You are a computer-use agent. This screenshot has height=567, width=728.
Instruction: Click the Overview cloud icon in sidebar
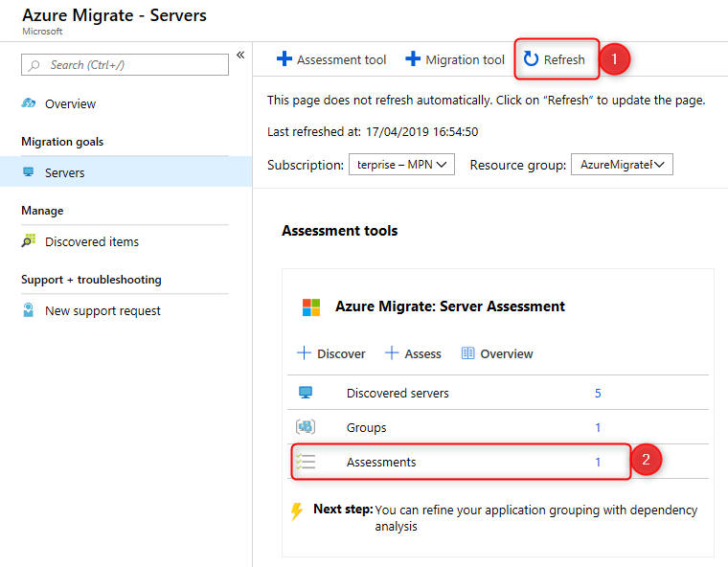tap(29, 103)
